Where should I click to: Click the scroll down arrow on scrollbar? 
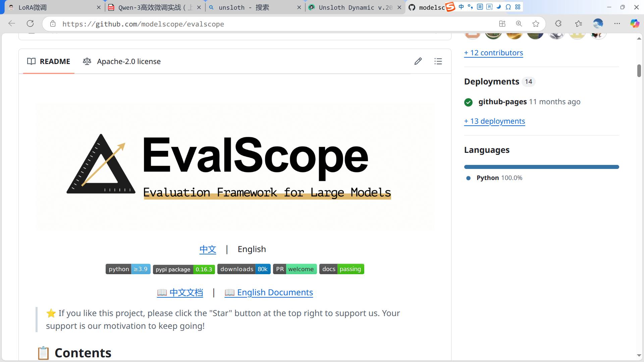tap(639, 355)
